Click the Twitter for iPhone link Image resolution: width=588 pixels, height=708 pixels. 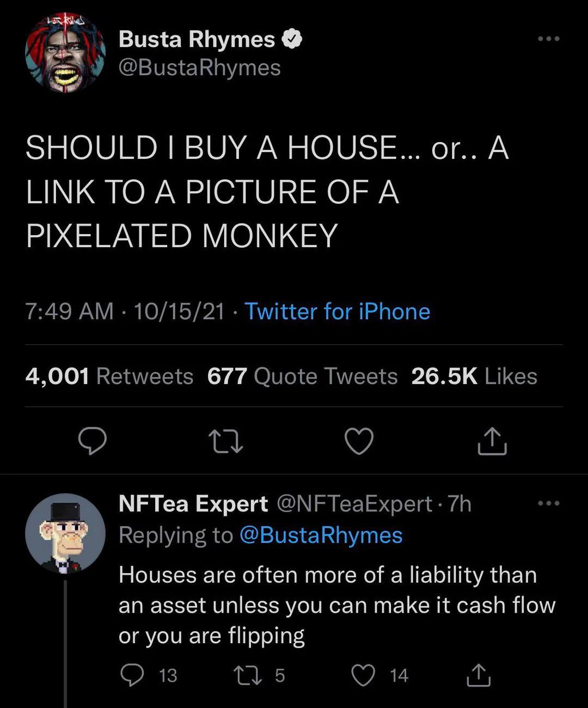[338, 312]
